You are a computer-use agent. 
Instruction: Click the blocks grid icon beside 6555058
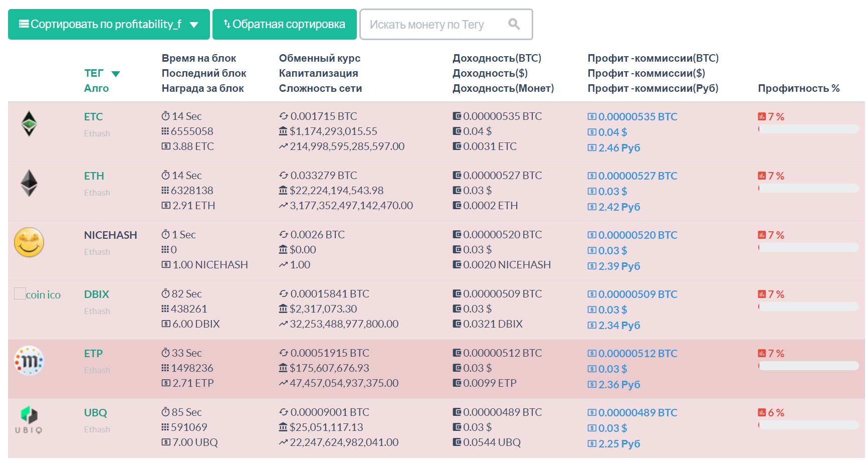(165, 131)
